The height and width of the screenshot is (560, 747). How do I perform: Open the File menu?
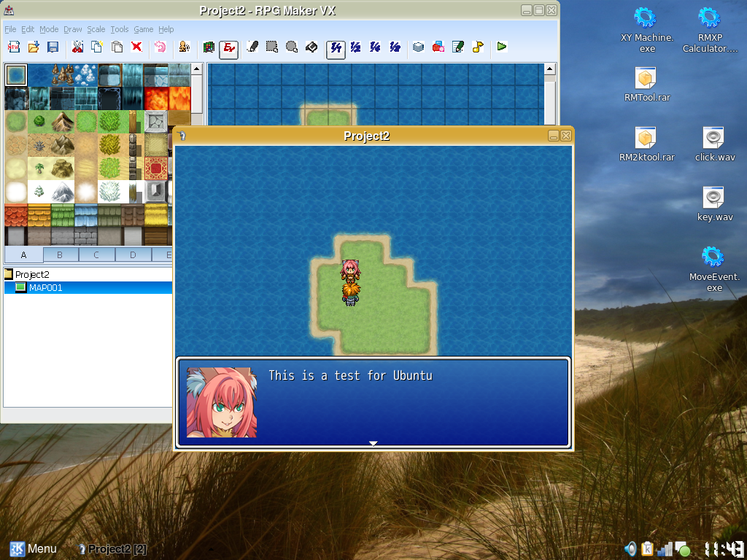10,29
